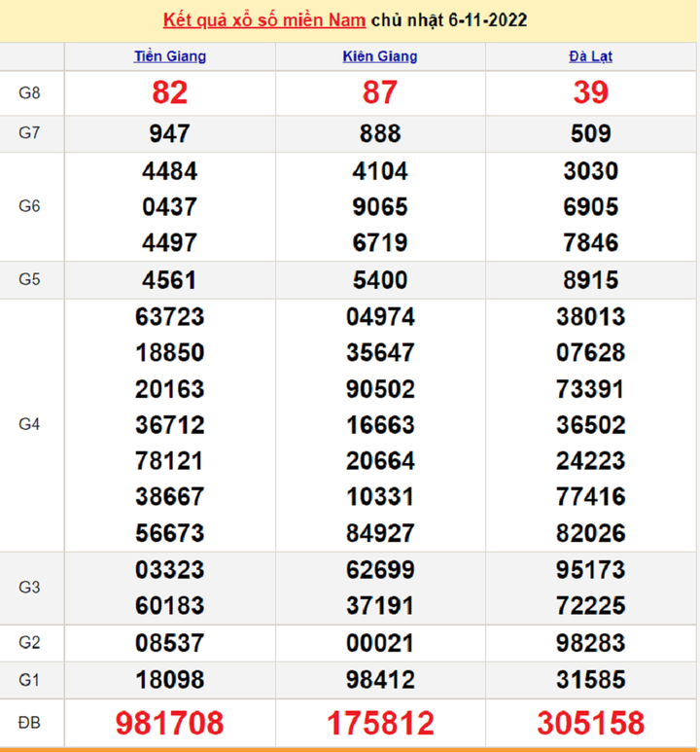Select the G8 row label
The width and height of the screenshot is (700, 752).
pyautogui.click(x=30, y=93)
